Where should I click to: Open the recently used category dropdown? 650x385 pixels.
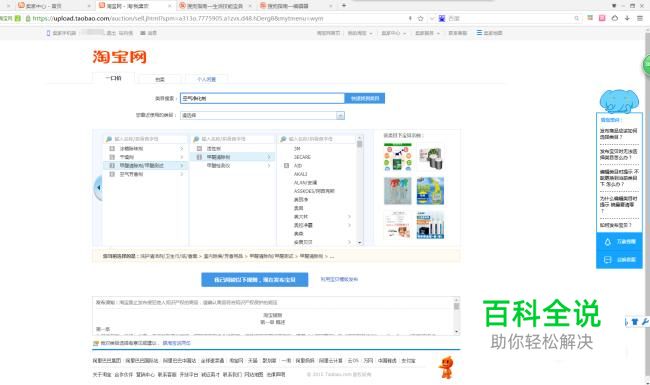coord(262,116)
